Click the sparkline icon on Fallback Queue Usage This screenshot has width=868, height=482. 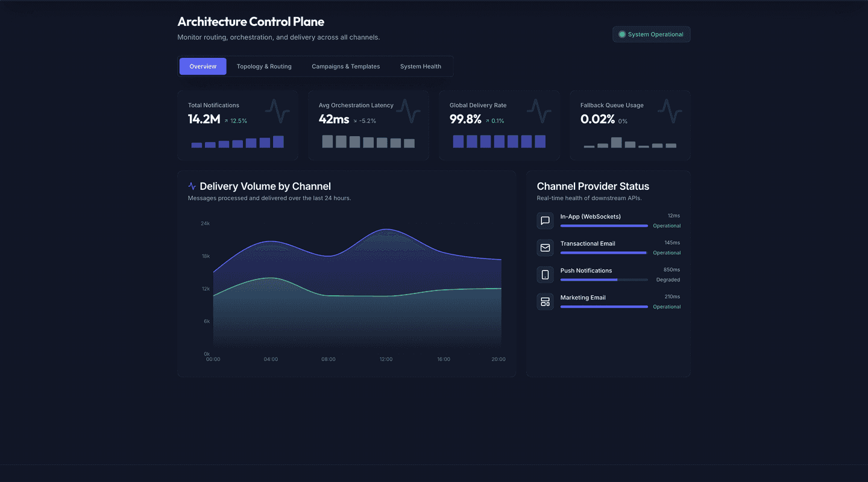tap(670, 111)
